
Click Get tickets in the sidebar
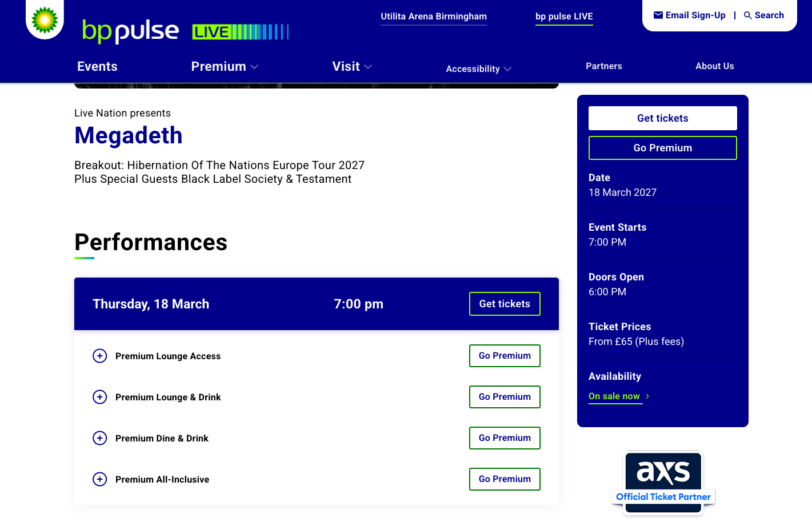pyautogui.click(x=663, y=118)
